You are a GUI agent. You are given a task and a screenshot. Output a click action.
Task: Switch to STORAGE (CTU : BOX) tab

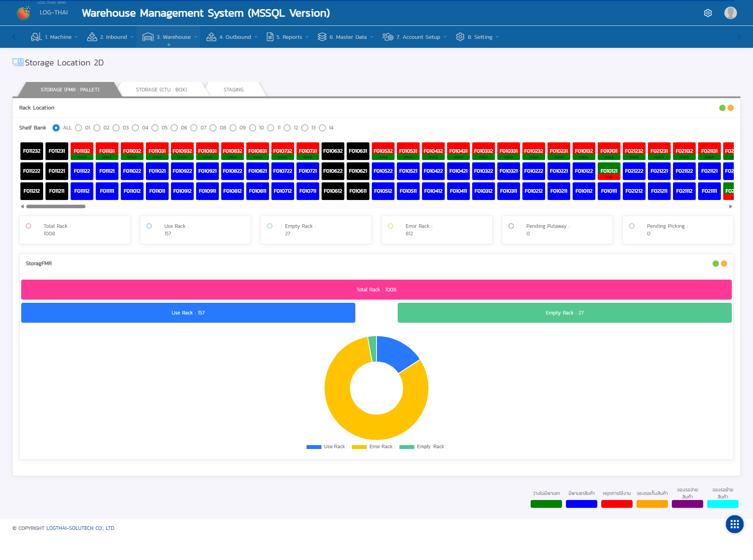[161, 90]
